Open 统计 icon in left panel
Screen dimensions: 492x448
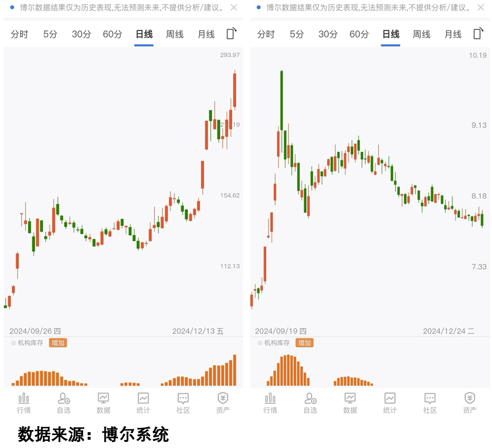143,402
